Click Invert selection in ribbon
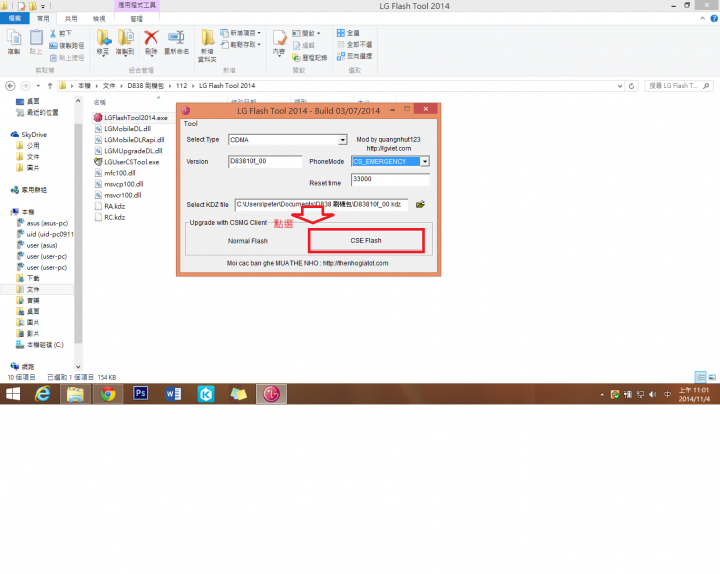The height and width of the screenshot is (574, 720). coord(354,56)
